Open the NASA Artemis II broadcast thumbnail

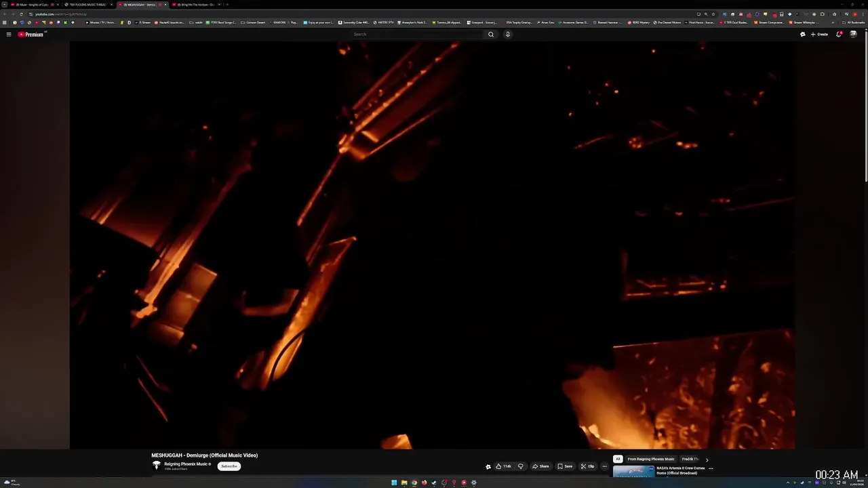click(x=634, y=472)
